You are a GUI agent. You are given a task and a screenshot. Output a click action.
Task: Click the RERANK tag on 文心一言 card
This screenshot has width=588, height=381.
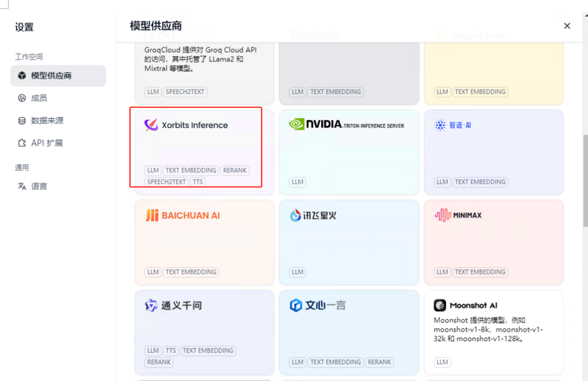click(379, 362)
